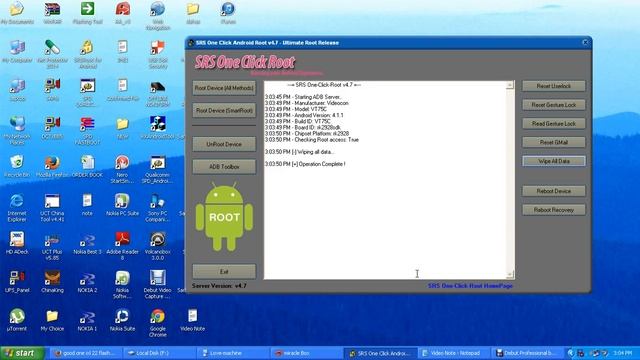This screenshot has height=360, width=640.
Task: Switch to Video Note - Notepad taskbar item
Action: pyautogui.click(x=453, y=353)
